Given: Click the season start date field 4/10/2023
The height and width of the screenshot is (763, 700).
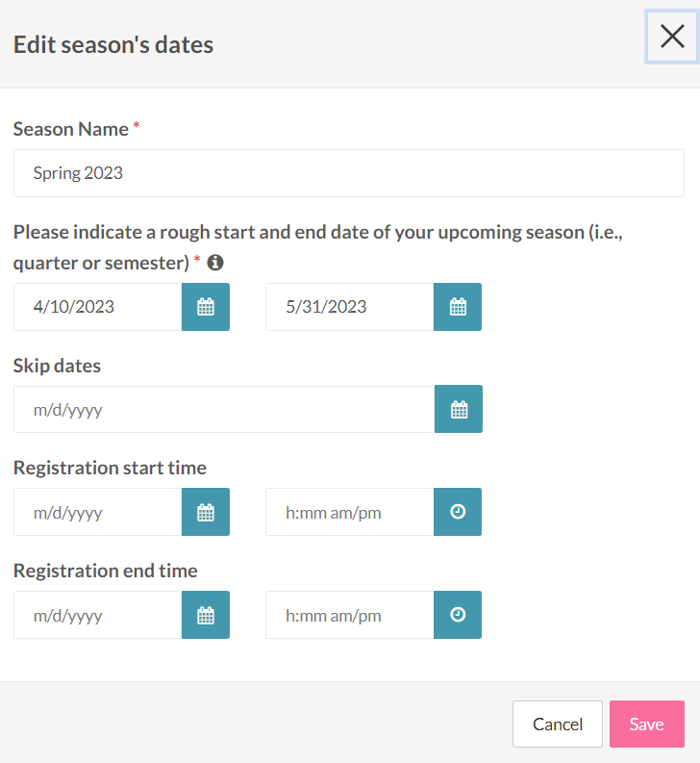Looking at the screenshot, I should coord(97,307).
